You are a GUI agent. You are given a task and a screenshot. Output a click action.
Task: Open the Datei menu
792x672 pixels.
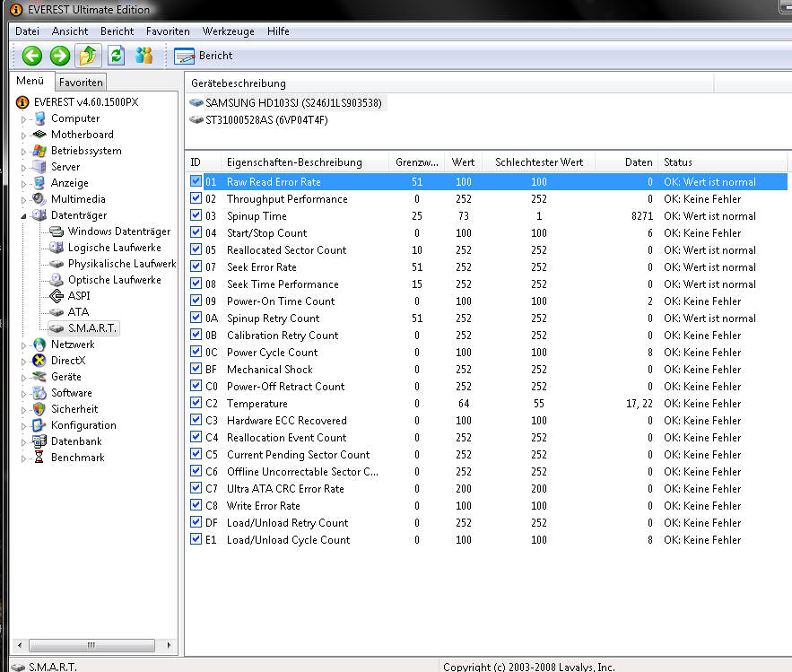[27, 31]
